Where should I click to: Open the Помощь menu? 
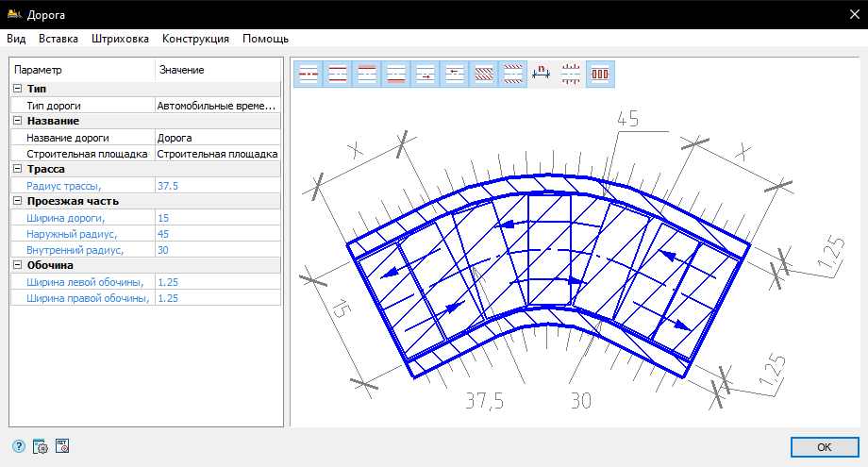pos(266,39)
